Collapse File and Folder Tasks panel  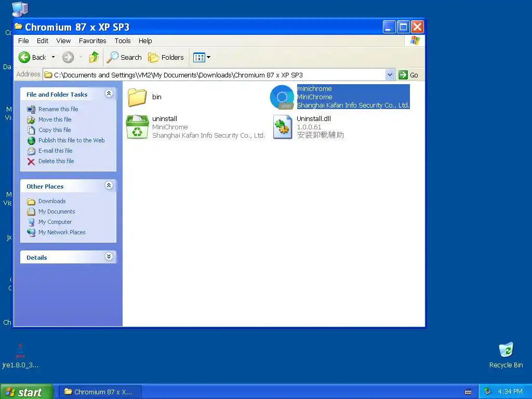(109, 94)
